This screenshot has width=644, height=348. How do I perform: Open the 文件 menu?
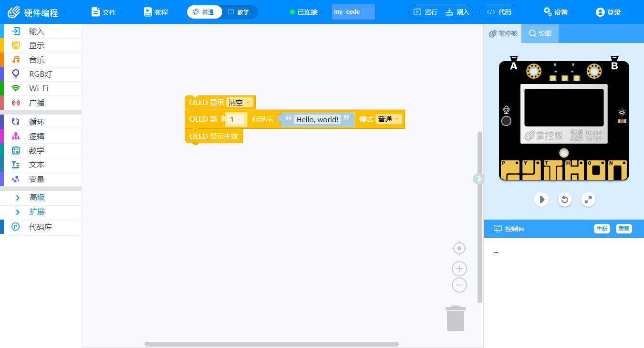click(107, 12)
